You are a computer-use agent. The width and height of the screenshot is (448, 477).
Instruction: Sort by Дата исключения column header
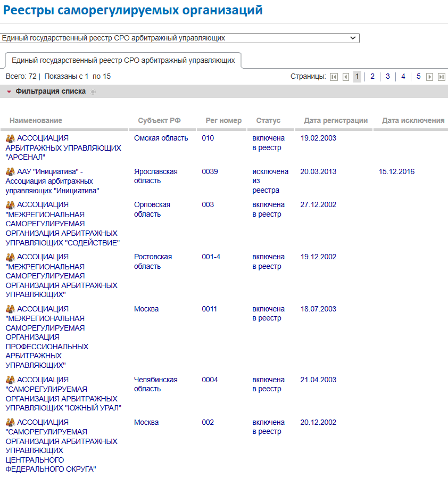[413, 120]
